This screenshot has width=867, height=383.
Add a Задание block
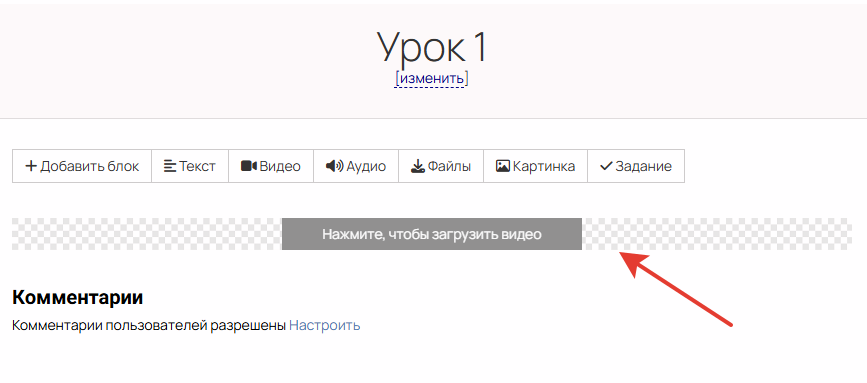[x=636, y=166]
